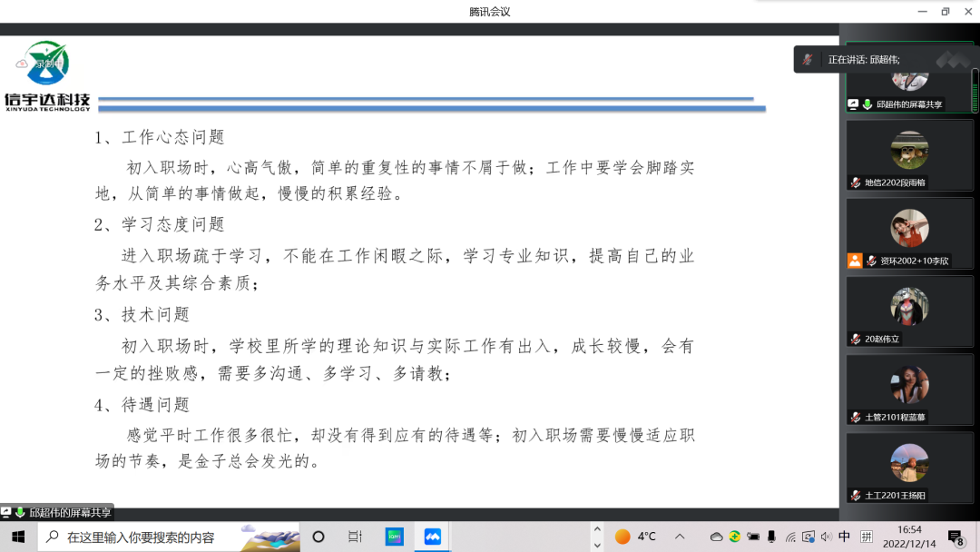Click the heading 2、学习态度问题

tap(160, 225)
